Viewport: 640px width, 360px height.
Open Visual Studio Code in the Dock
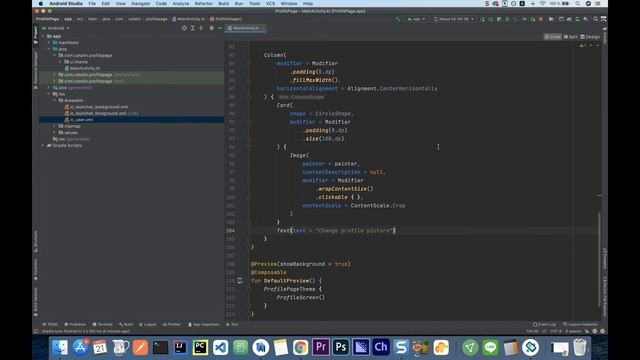tap(220, 347)
